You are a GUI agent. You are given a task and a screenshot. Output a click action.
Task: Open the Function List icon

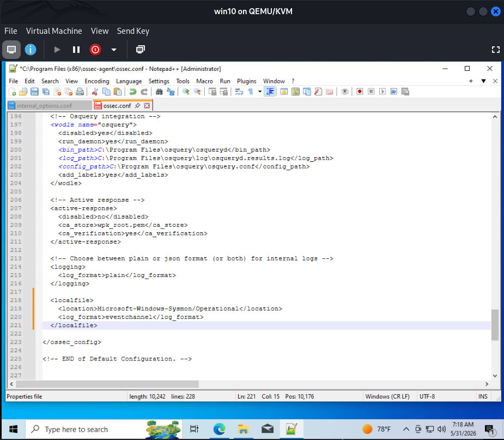318,92
